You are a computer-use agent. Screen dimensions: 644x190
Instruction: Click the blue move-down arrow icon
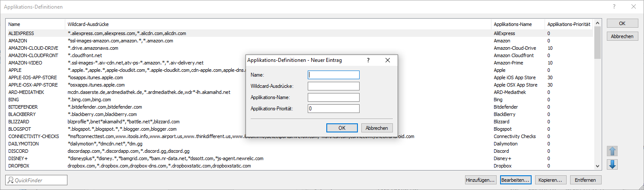pos(613,164)
